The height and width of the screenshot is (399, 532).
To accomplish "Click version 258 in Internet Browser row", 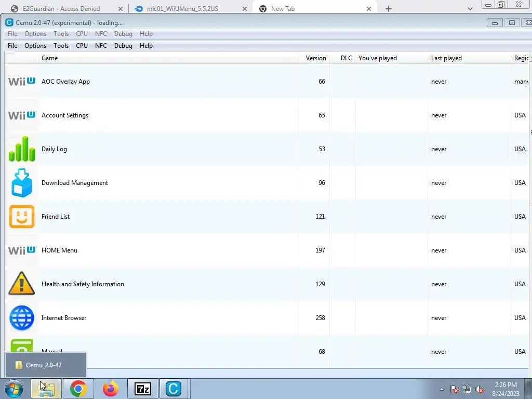I will [320, 318].
